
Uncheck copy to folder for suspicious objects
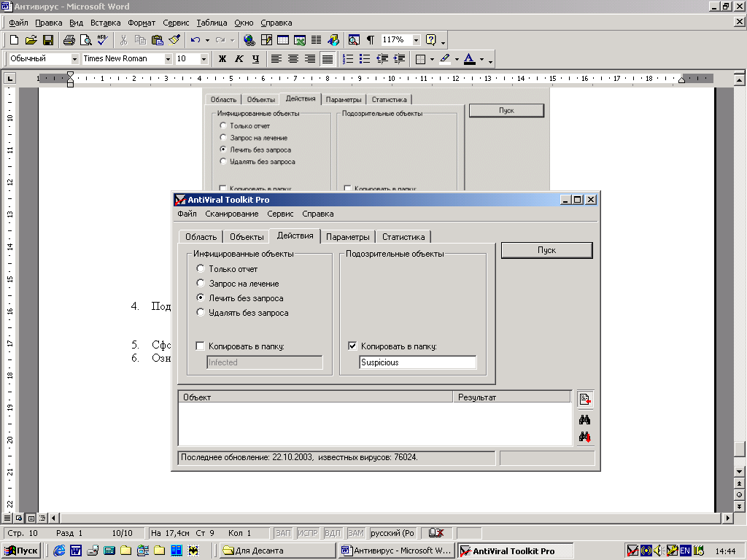tap(352, 346)
